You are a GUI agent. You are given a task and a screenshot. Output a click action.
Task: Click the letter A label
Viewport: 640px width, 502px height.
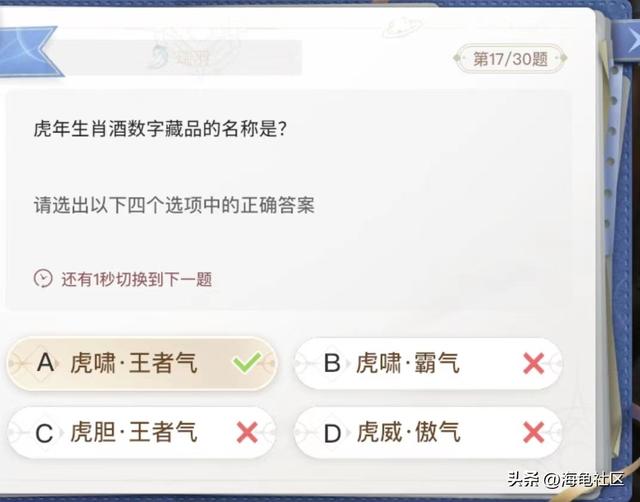pyautogui.click(x=44, y=363)
